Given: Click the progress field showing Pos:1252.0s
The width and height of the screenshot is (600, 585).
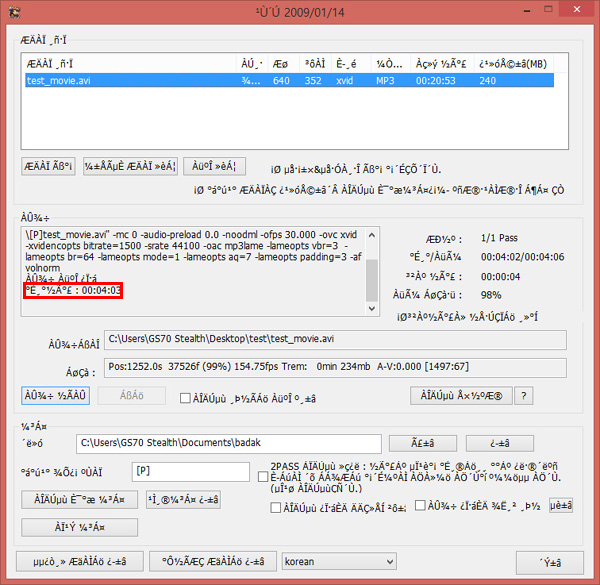Looking at the screenshot, I should click(x=335, y=367).
